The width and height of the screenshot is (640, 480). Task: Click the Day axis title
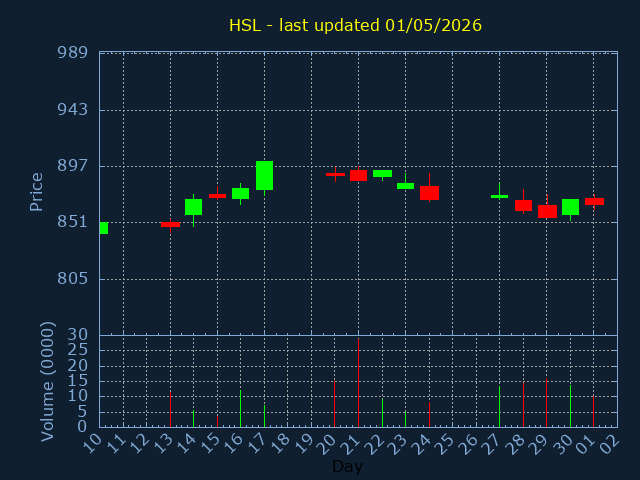coord(347,466)
